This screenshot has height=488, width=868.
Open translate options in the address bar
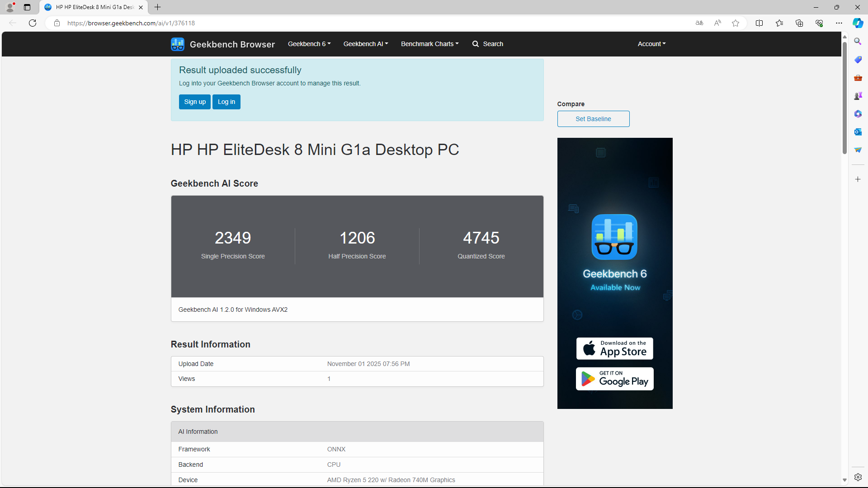(699, 23)
